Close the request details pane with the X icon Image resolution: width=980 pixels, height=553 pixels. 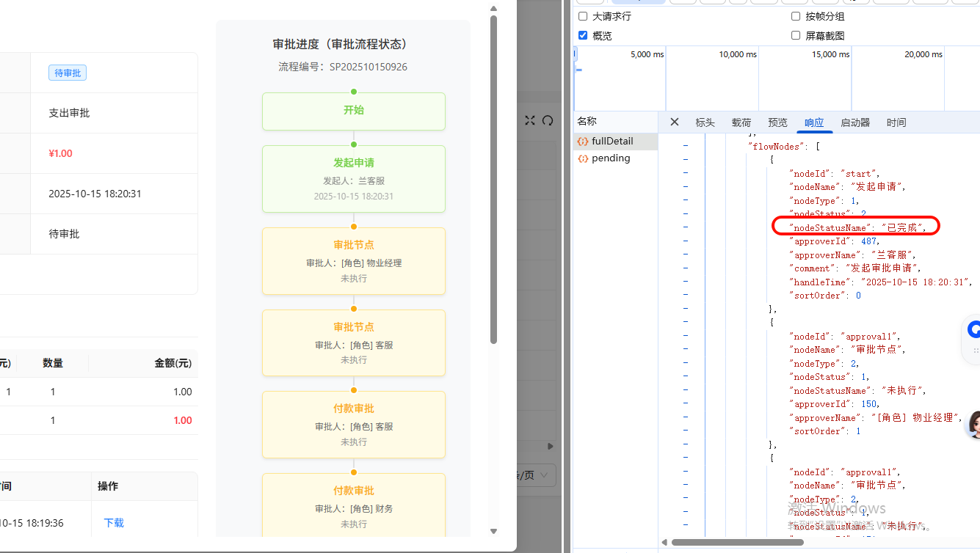click(x=674, y=122)
